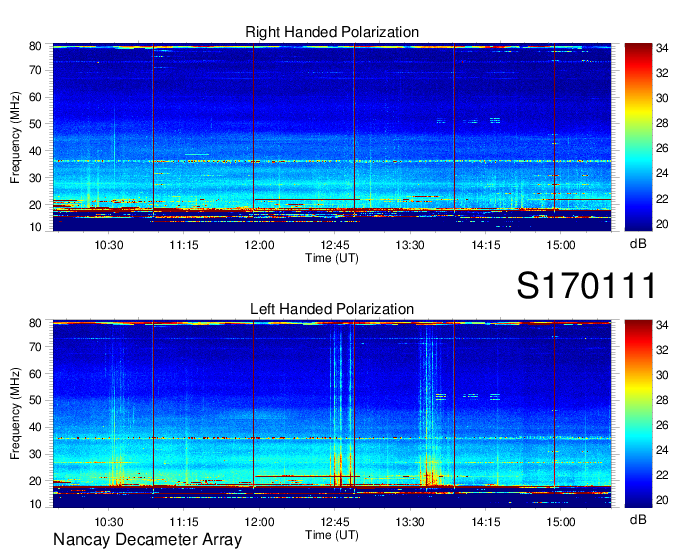This screenshot has height=552, width=680.
Task: Click 'dB' unit under Left Handed color bar
Action: click(x=638, y=519)
